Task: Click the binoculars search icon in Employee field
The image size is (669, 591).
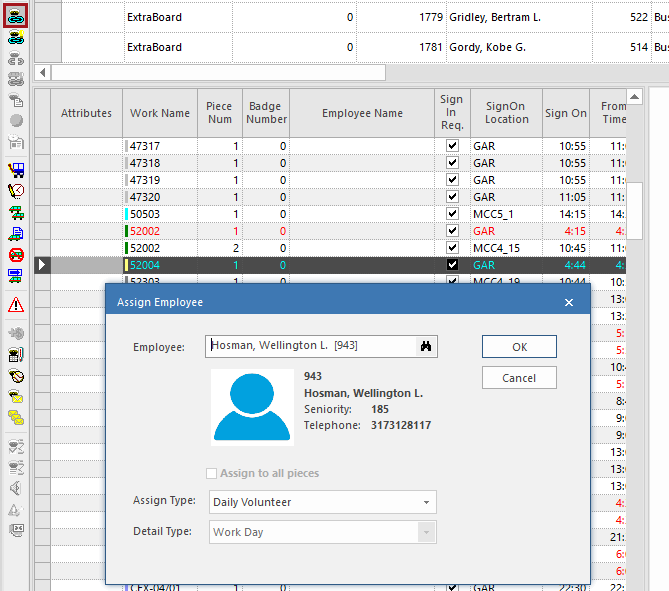Action: pos(426,346)
